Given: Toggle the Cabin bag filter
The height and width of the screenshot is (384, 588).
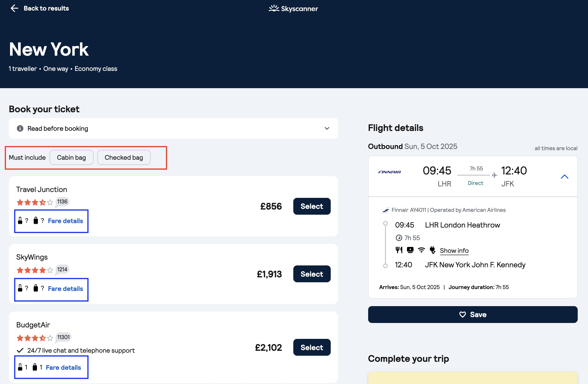Looking at the screenshot, I should [71, 157].
